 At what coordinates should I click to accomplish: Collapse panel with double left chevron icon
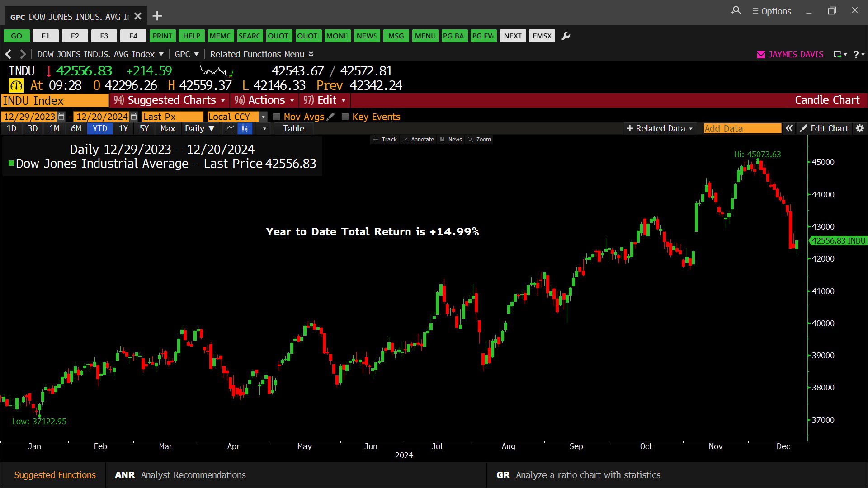point(789,128)
